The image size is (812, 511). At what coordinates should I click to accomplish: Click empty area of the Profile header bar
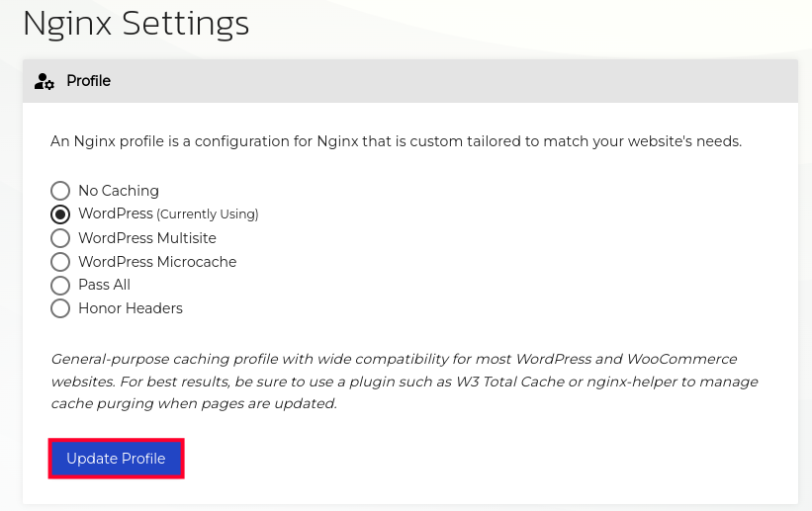(x=445, y=81)
